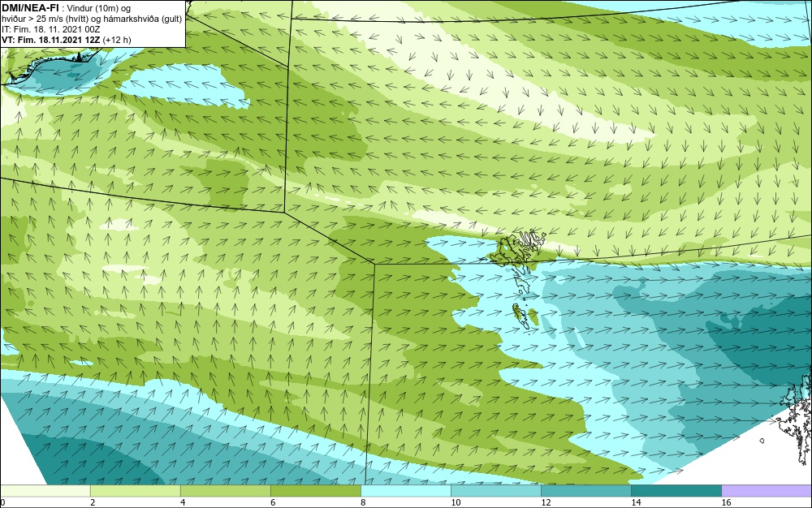The image size is (812, 508).
Task: Click the legend scale label "16"
Action: click(x=726, y=502)
